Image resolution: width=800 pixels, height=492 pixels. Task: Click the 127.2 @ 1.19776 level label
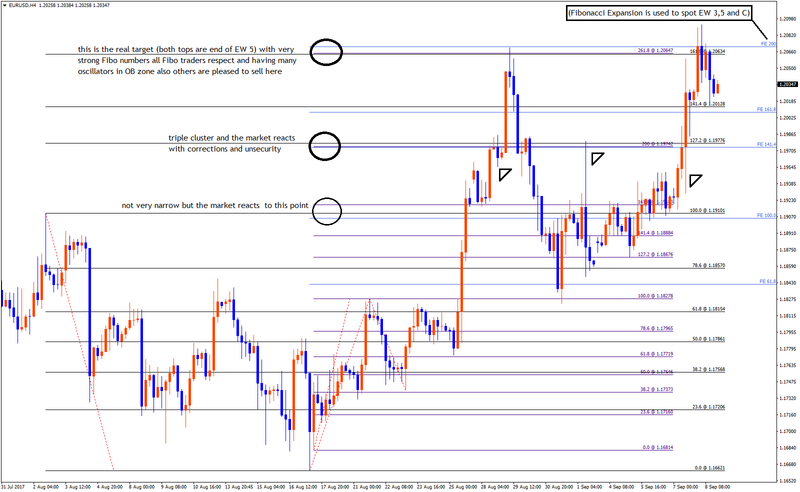pos(707,140)
